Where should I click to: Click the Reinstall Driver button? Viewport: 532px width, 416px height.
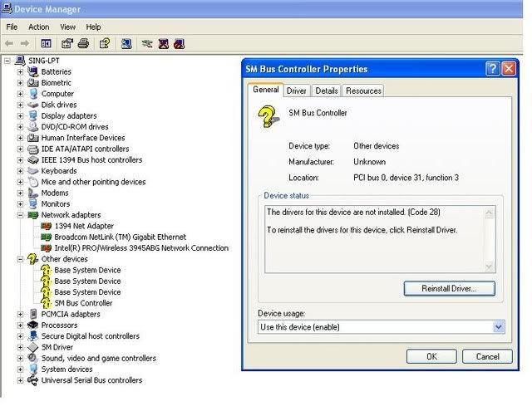coord(449,288)
